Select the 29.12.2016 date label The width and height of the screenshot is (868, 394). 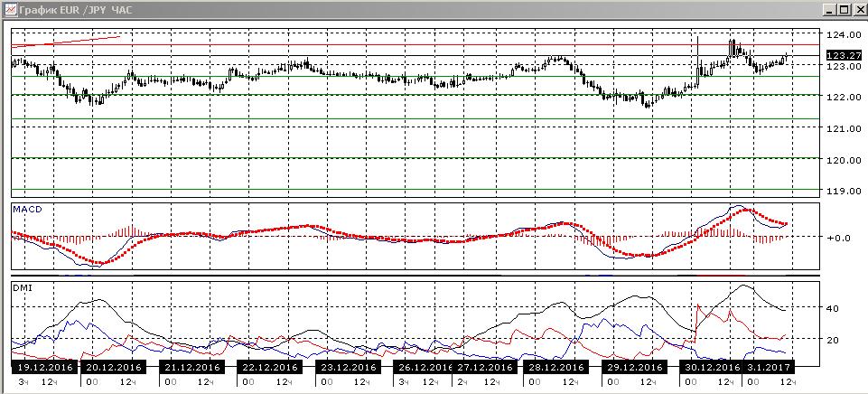click(634, 367)
